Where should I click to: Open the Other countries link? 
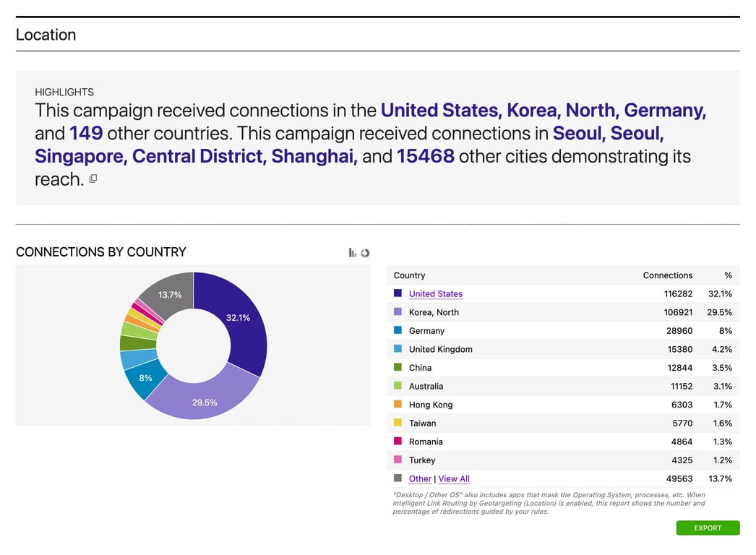(420, 479)
